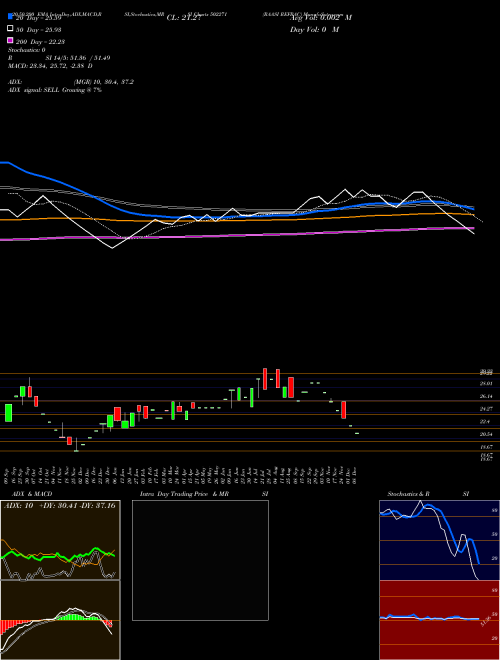Click the blue 20 Day legend swatch
The width and height of the screenshot is (500, 660).
tap(10, 17)
